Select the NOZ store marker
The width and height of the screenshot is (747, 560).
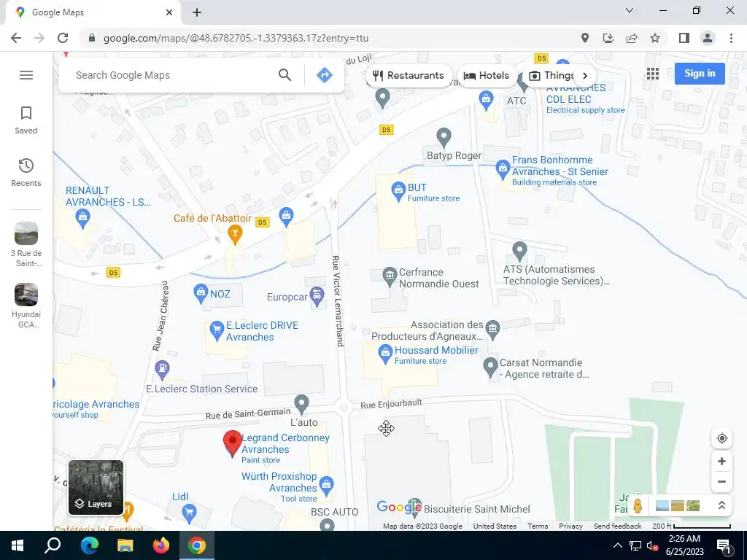[201, 294]
